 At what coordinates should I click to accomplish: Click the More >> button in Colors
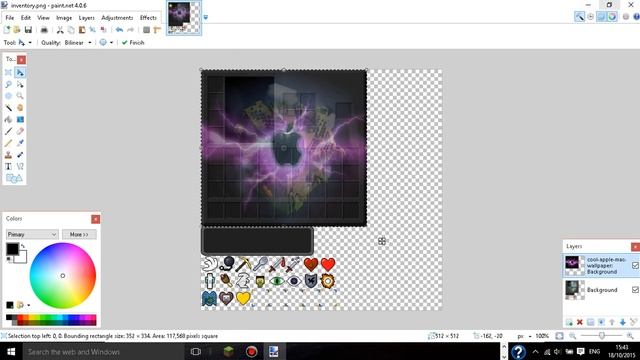(x=79, y=234)
